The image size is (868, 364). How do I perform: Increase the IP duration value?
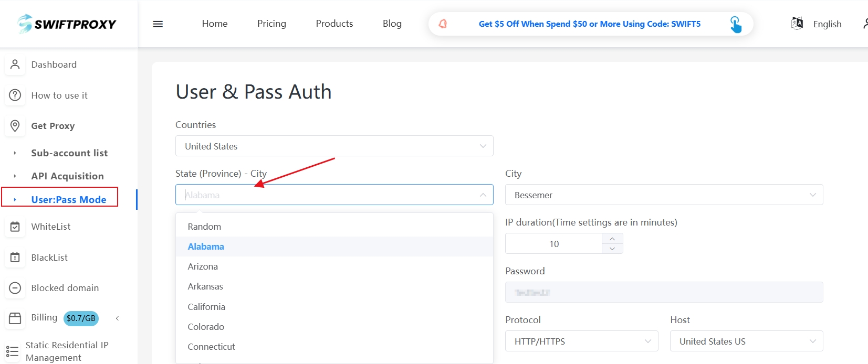pyautogui.click(x=612, y=239)
